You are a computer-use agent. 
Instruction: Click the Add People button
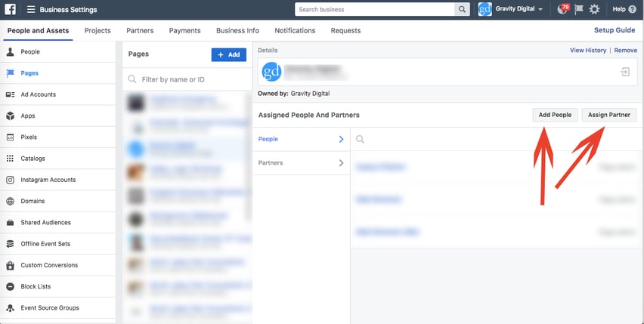pos(555,115)
